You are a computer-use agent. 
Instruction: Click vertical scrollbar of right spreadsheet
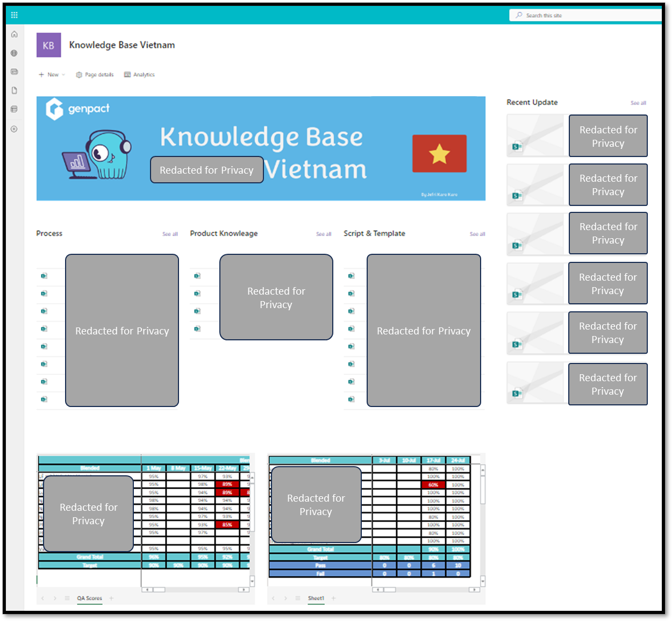tap(483, 526)
